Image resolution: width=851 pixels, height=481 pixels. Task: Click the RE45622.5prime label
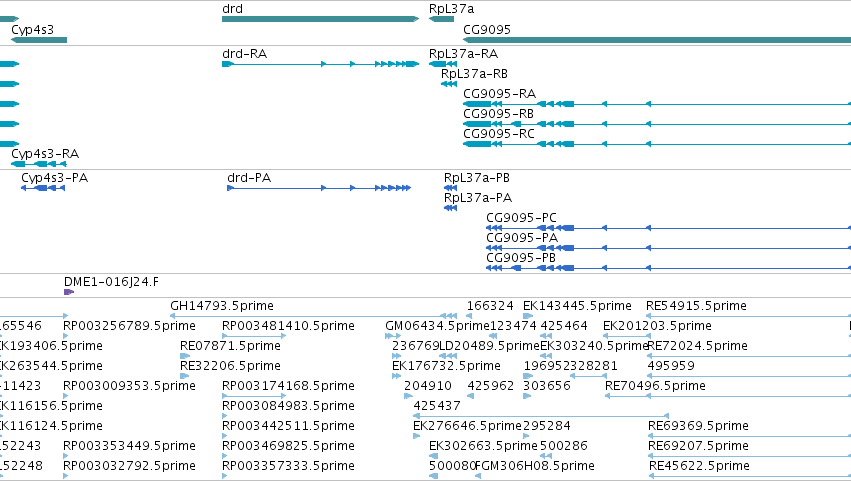pos(699,467)
